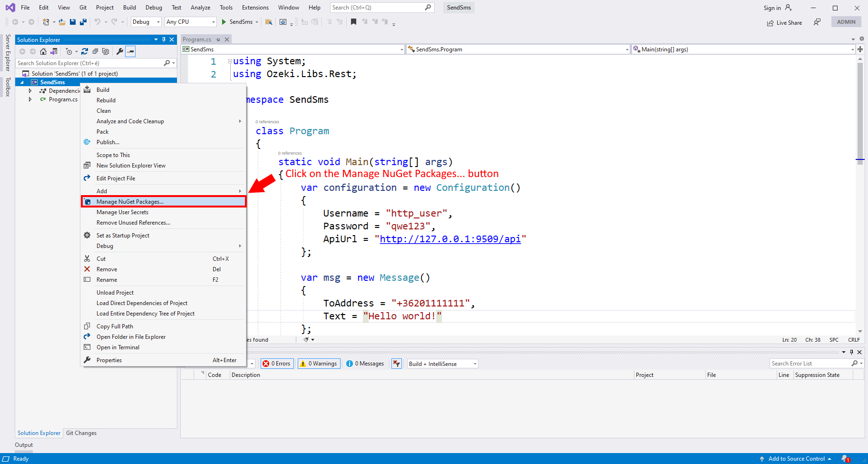
Task: Collapse the SendSms project node
Action: click(x=22, y=82)
